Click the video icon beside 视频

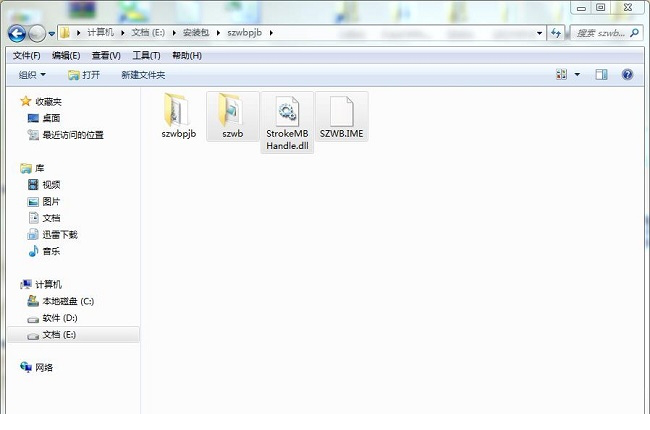pos(33,185)
